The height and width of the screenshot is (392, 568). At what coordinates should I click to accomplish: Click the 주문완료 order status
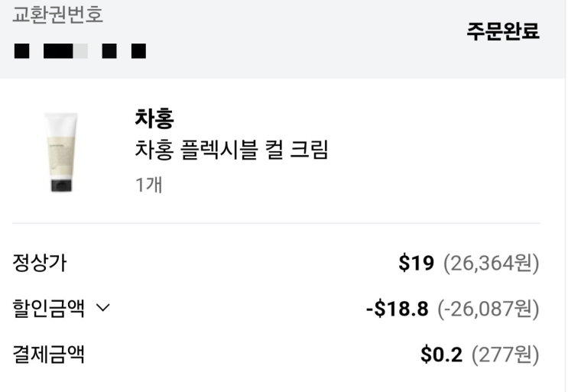pos(503,31)
